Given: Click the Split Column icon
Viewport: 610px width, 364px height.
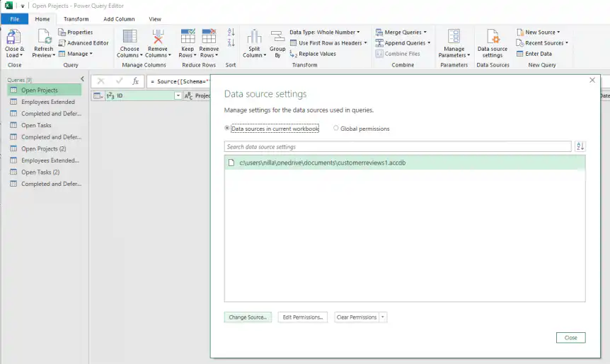Looking at the screenshot, I should pos(254,37).
